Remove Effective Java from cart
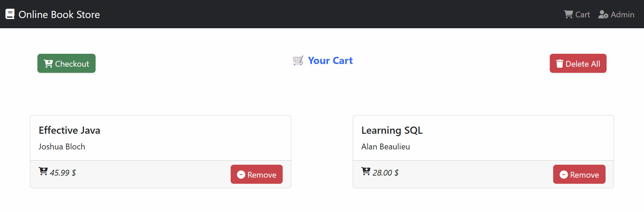 [257, 174]
